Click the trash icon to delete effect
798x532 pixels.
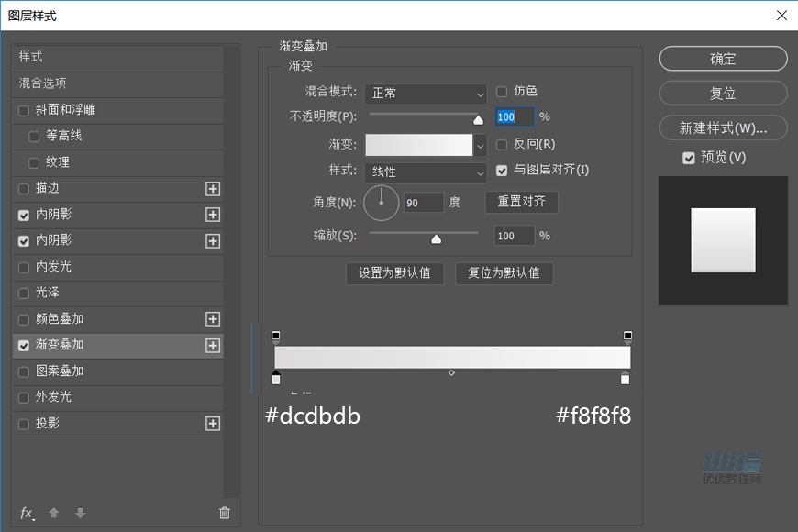pos(224,513)
